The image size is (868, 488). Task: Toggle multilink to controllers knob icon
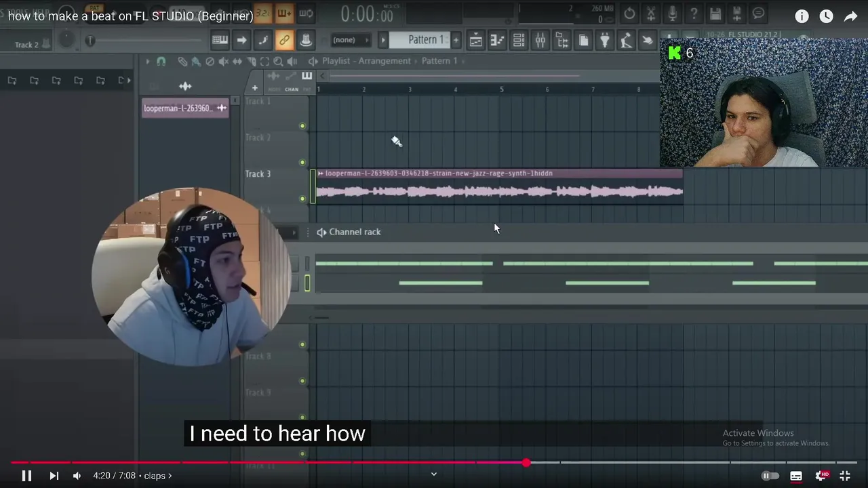306,40
